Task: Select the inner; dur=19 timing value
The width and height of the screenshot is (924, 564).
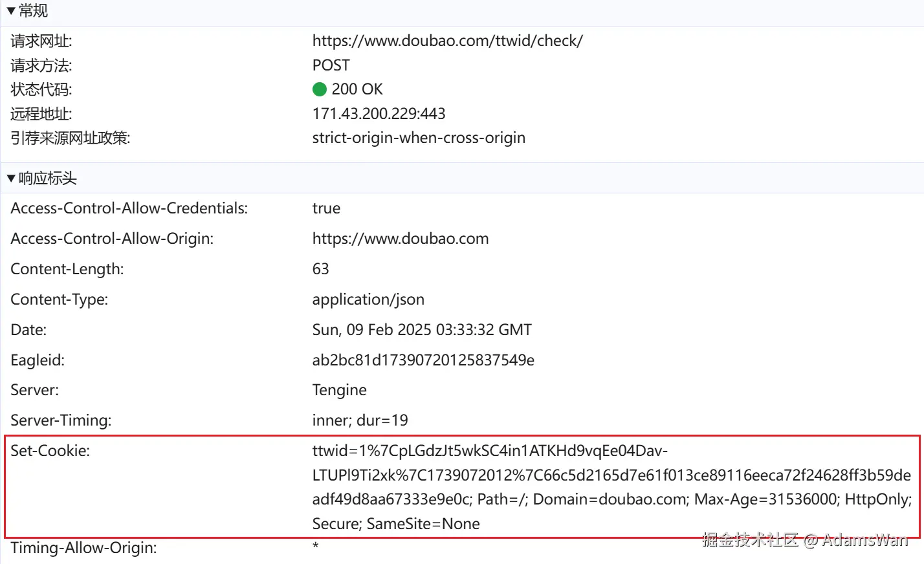Action: point(360,420)
